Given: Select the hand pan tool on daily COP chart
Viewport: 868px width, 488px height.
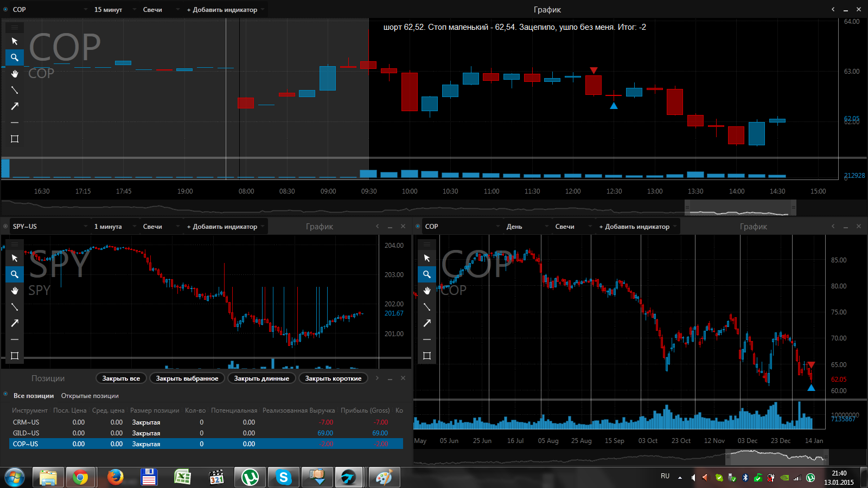Looking at the screenshot, I should (427, 291).
